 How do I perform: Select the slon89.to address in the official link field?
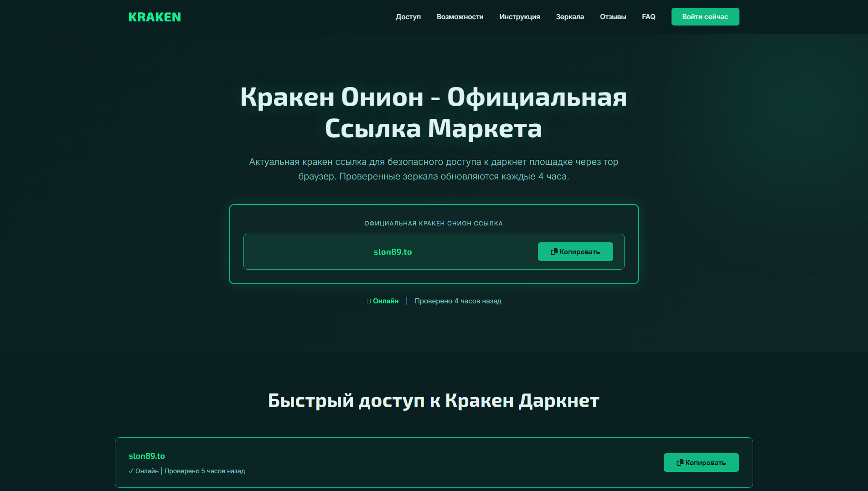tap(393, 252)
